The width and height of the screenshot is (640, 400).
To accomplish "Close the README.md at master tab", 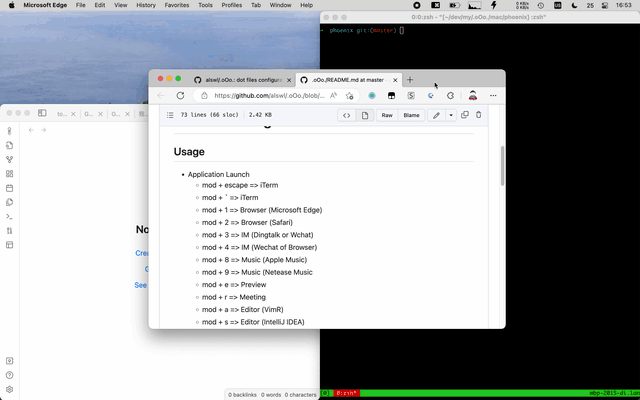I will 395,80.
